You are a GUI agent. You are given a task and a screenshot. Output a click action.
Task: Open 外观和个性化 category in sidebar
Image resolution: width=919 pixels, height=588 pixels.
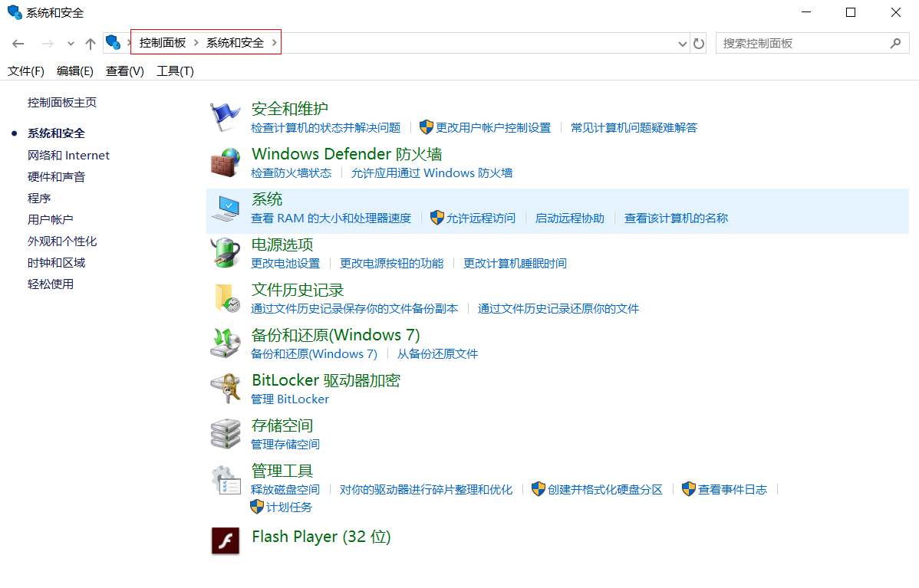click(x=62, y=241)
